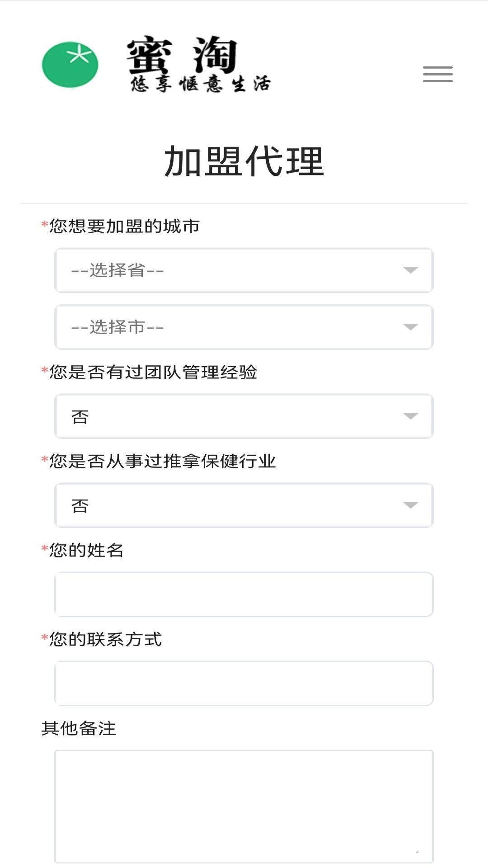This screenshot has width=488, height=868.
Task: Focus the 您的姓名 name input field
Action: (244, 594)
